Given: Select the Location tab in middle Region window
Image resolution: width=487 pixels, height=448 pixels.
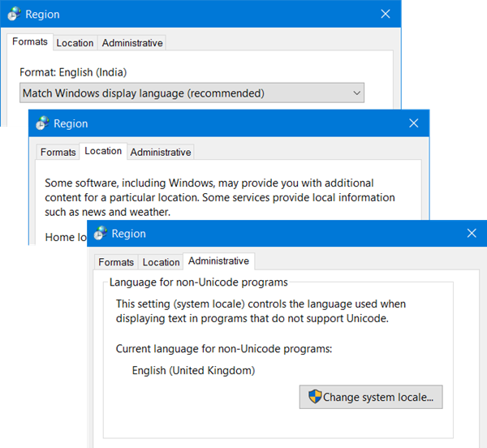Looking at the screenshot, I should pyautogui.click(x=103, y=151).
